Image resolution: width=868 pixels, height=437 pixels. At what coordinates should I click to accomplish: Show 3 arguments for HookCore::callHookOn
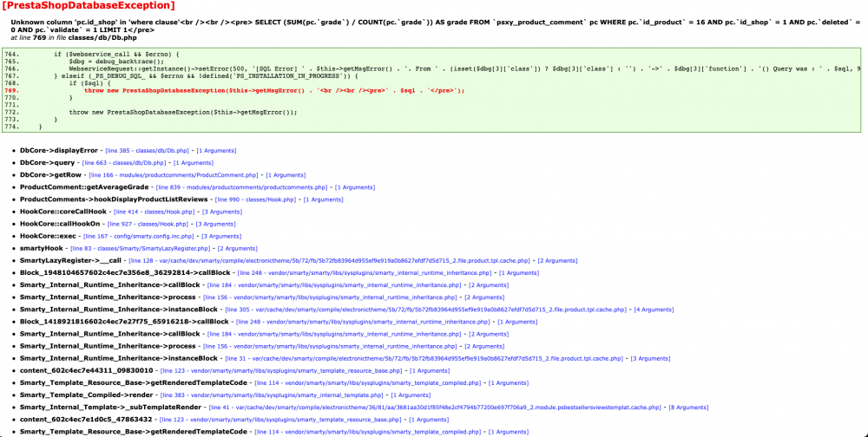click(x=216, y=224)
